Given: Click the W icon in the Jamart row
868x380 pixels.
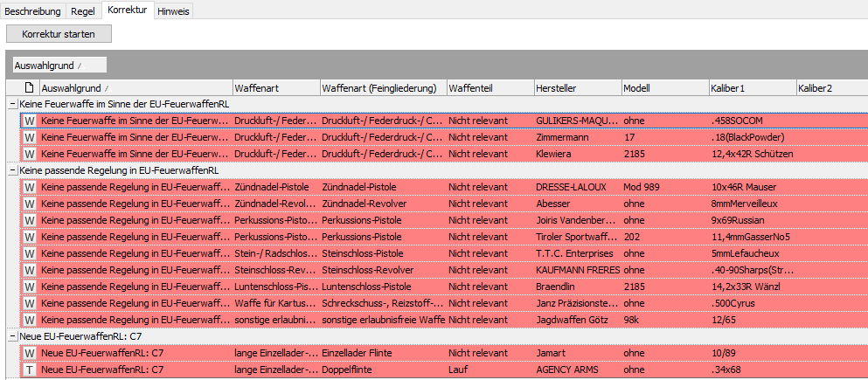Looking at the screenshot, I should tap(29, 353).
